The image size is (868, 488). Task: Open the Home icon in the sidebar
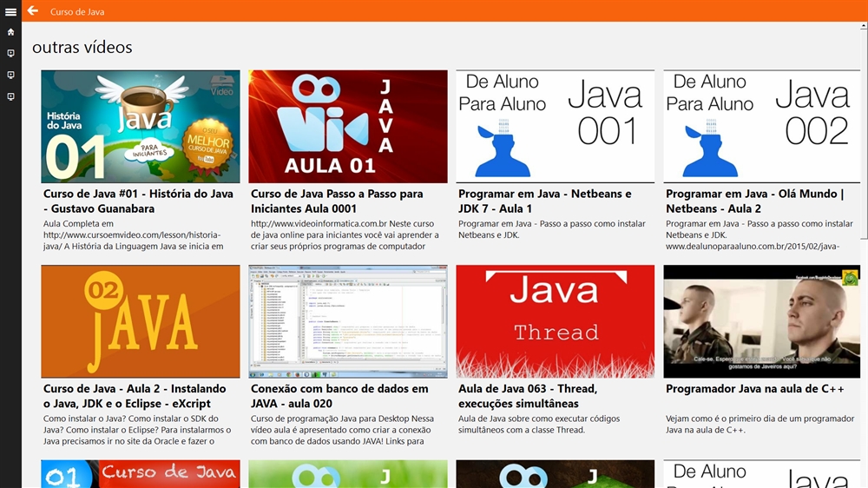pyautogui.click(x=10, y=32)
